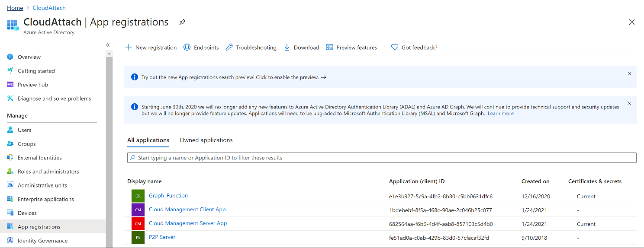Select client ID 1bdebebf-8f5a-468c-90ae-2c046b25c077
Viewport: 644px width, 248px height.
[441, 210]
